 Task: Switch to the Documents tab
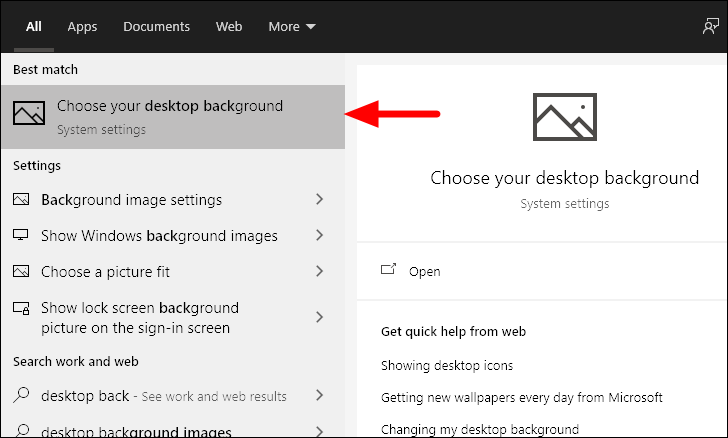[156, 26]
